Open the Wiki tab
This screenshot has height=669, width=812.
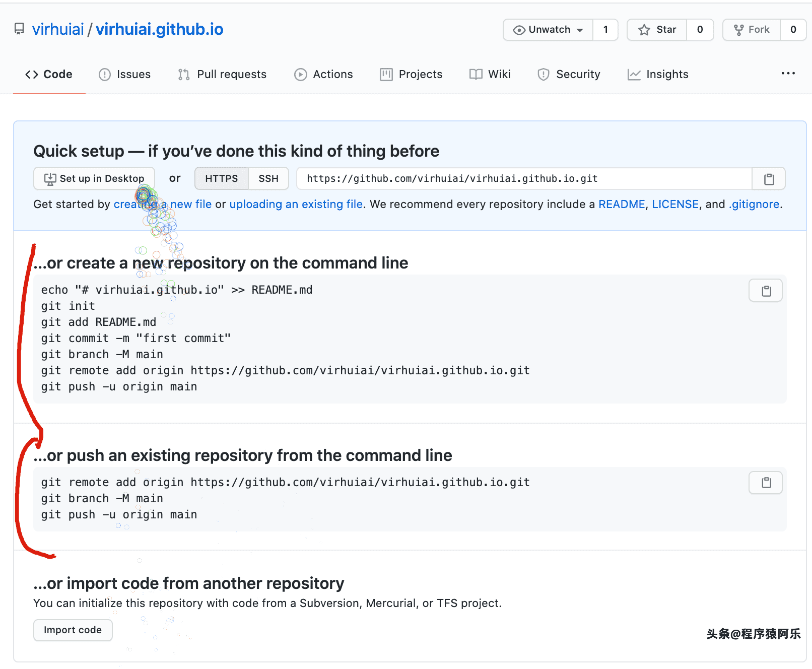pos(490,75)
